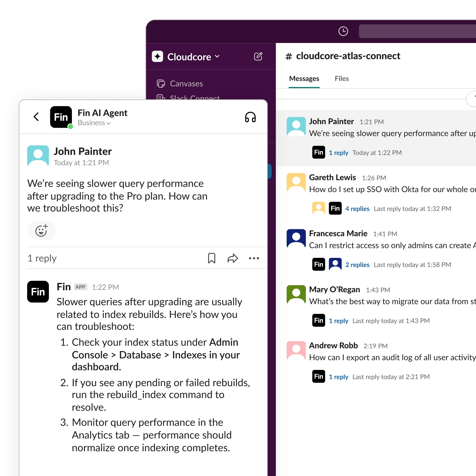Expand the Cloudcore workspace dropdown

tap(217, 56)
